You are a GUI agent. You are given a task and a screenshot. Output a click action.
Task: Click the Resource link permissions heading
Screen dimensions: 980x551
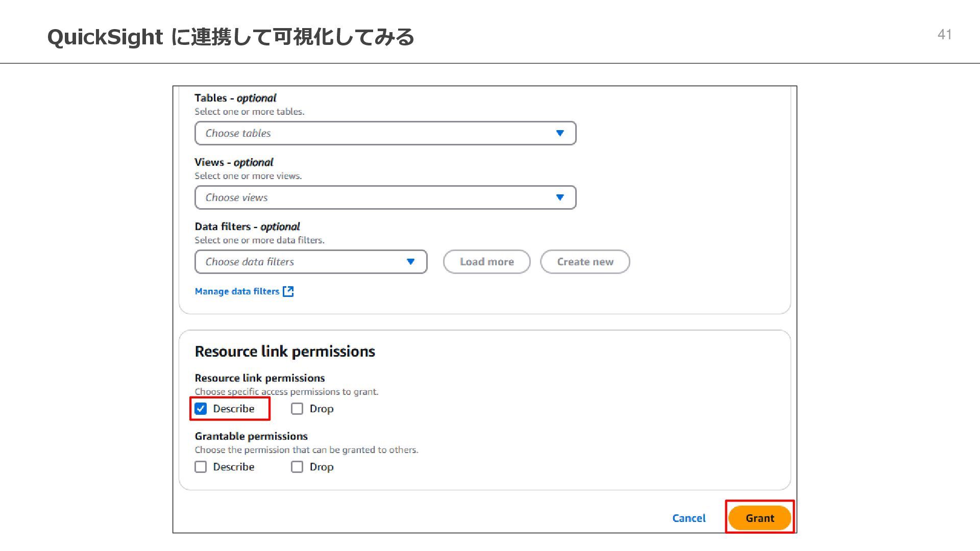pos(285,352)
